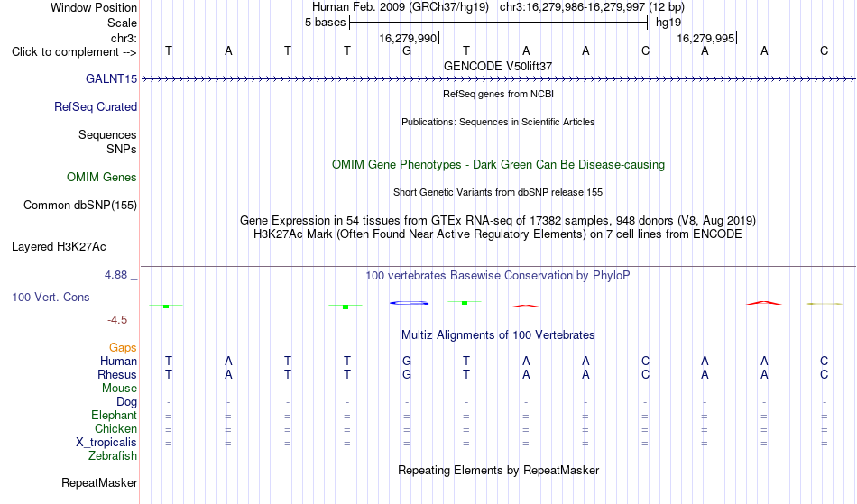Click the 'RefSeq genes from NCBI' title
Image resolution: width=857 pixels, height=504 pixels.
tap(498, 94)
